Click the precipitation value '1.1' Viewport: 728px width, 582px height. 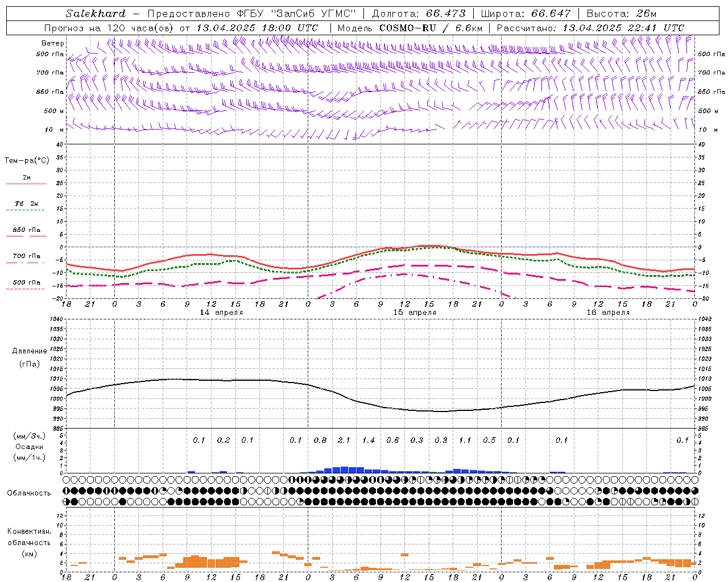coord(465,440)
